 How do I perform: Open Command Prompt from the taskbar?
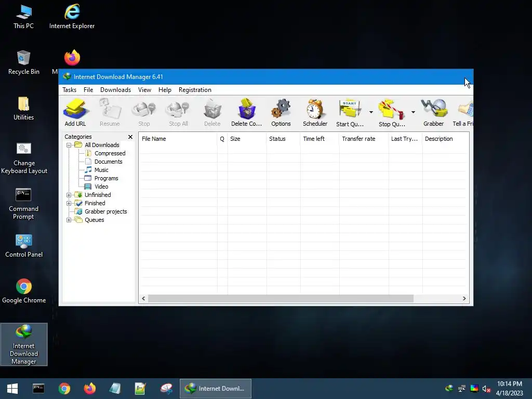tap(38, 389)
